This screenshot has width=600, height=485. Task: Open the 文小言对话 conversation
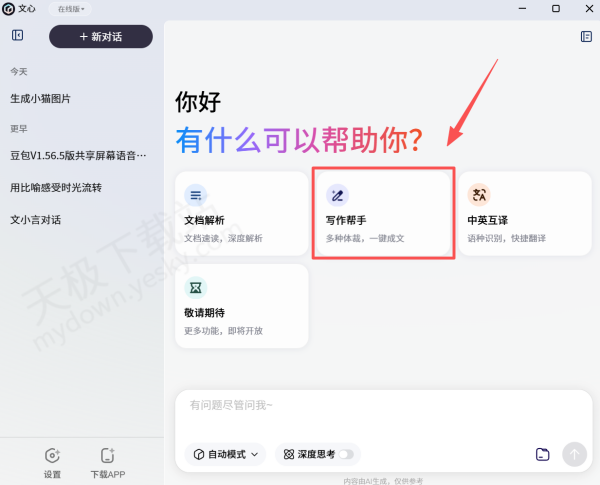tap(35, 220)
